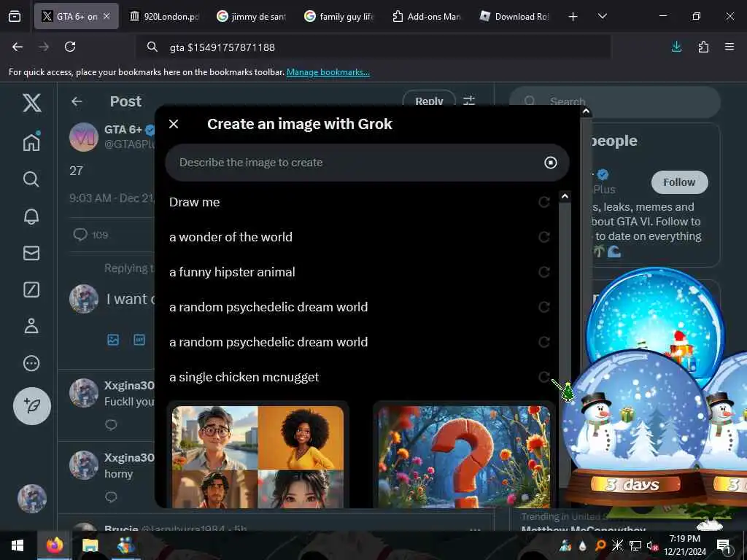Open the Windows Start menu

click(18, 545)
